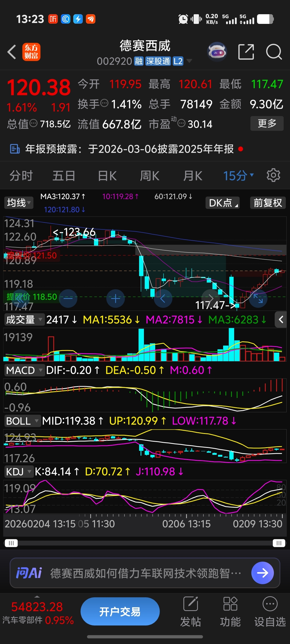Tap the UP:120.99 BOLL value

137,421
